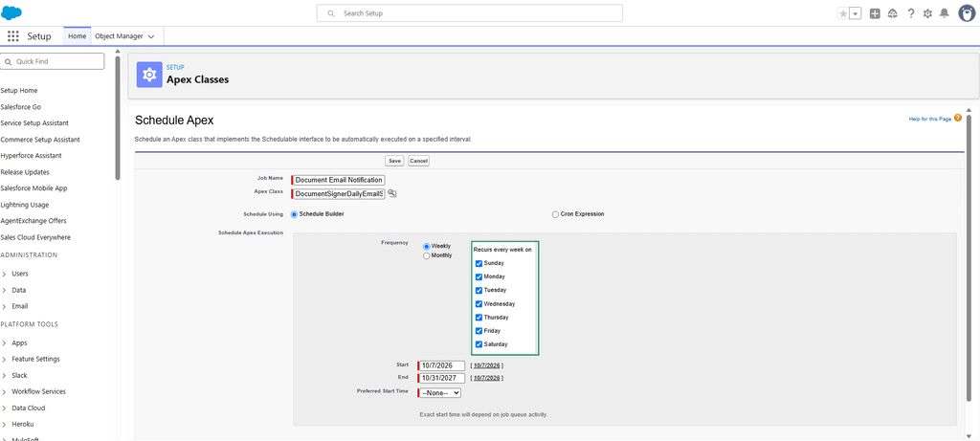Open Sales Cloud Everywhere in the sidebar
Screen dimensions: 980x441
tap(35, 237)
